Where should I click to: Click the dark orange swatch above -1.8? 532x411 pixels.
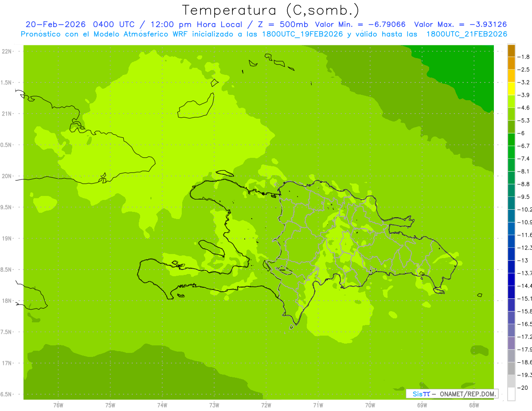click(511, 51)
